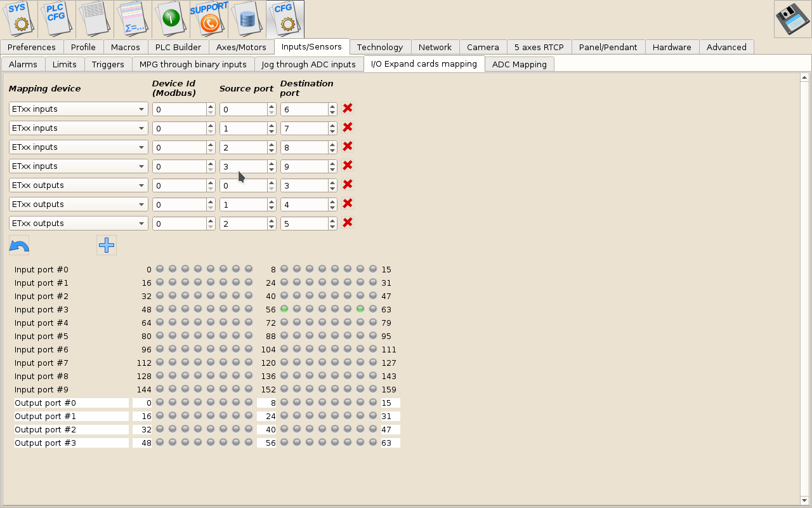Screen dimensions: 812x508
Task: Open the mapping device dropdown for destination port 9
Action: pos(79,166)
